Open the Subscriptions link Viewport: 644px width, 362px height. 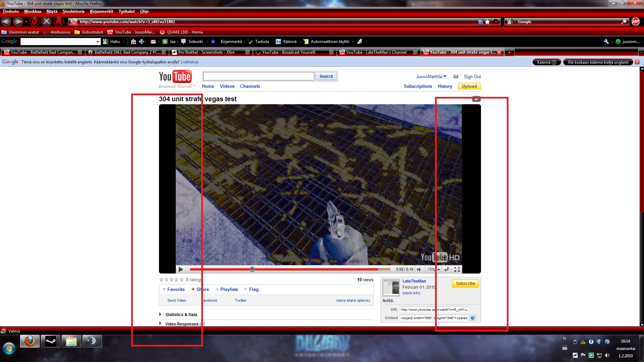418,86
